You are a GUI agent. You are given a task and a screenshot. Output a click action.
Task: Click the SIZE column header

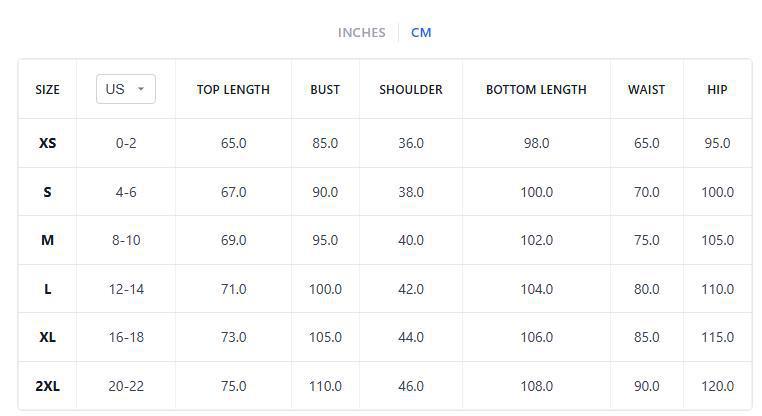click(x=47, y=89)
